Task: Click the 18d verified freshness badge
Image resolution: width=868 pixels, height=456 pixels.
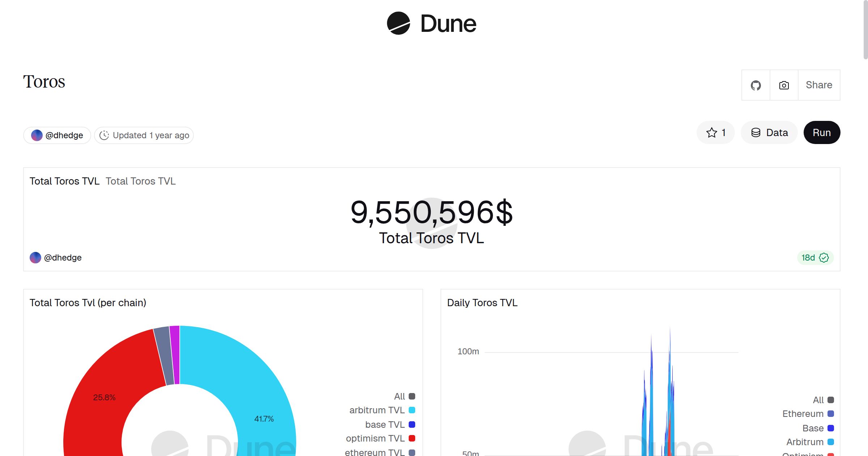Action: coord(815,258)
